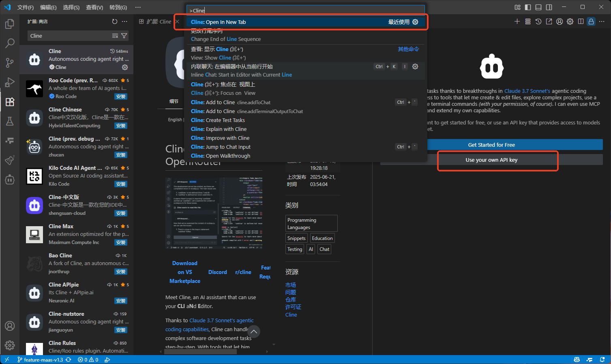Open manage gear for Cline extension
611x364 pixels.
125,67
